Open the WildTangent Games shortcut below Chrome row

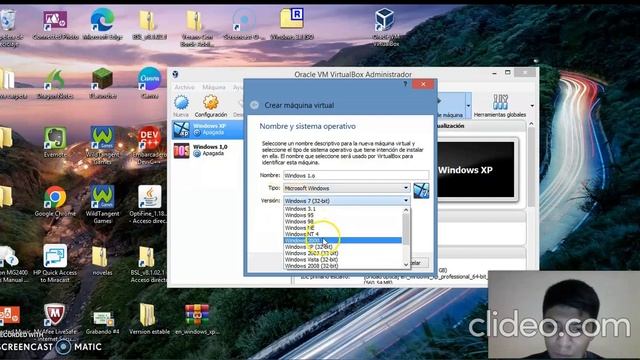click(102, 204)
